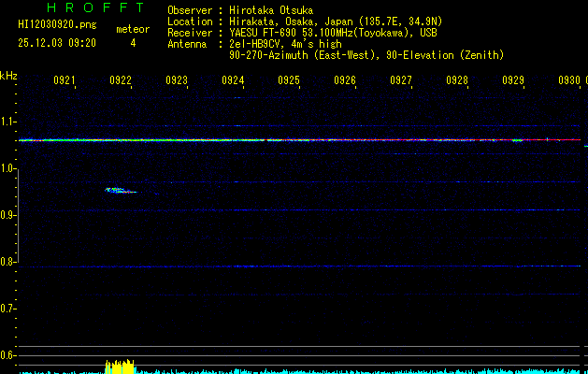Viewport: 588px width, 374px height.
Task: Select the 1.1 frequency axis label
Action: tap(8, 122)
